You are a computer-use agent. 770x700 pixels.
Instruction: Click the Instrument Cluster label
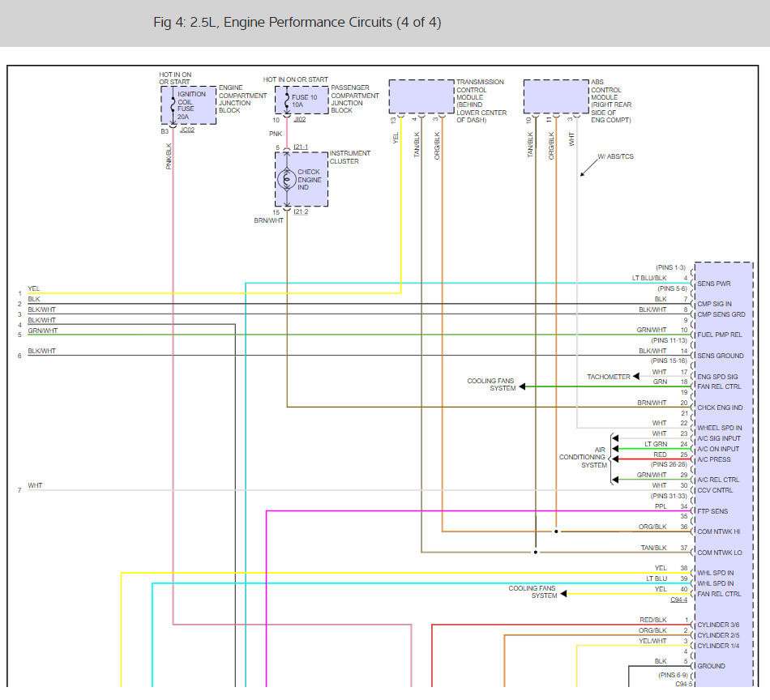(x=349, y=157)
